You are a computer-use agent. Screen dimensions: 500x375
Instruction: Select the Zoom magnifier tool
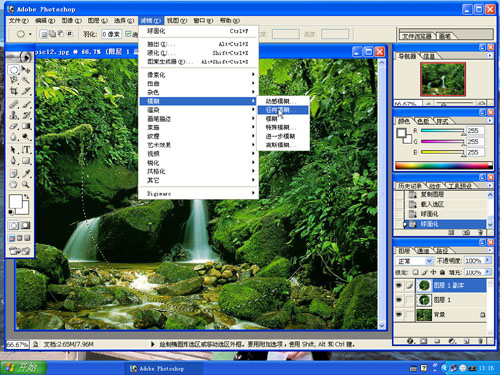pos(26,184)
